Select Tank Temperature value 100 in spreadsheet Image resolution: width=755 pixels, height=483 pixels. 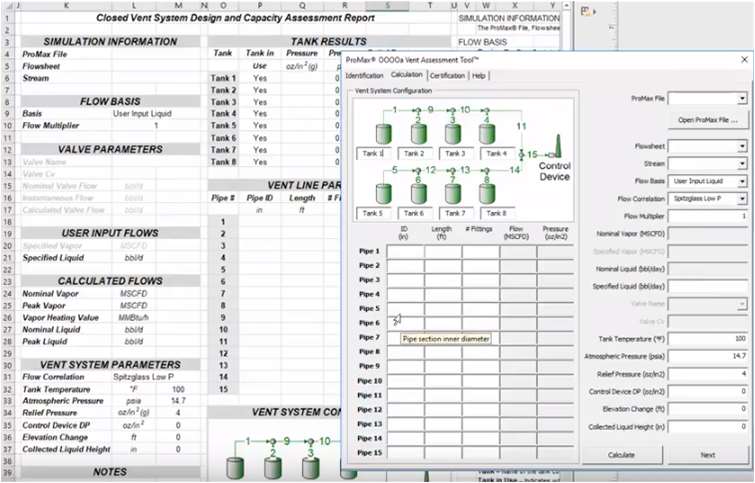[178, 389]
